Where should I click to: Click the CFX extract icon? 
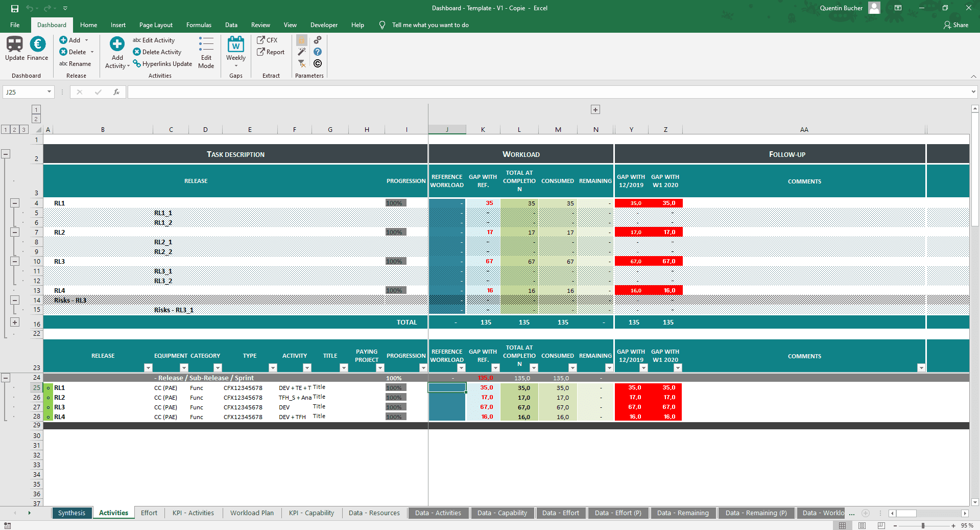pos(261,40)
